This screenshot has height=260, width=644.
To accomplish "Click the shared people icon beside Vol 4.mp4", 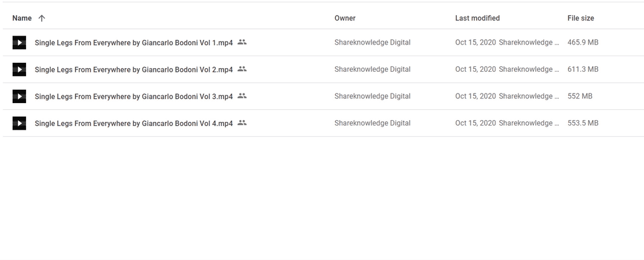I will tap(242, 122).
